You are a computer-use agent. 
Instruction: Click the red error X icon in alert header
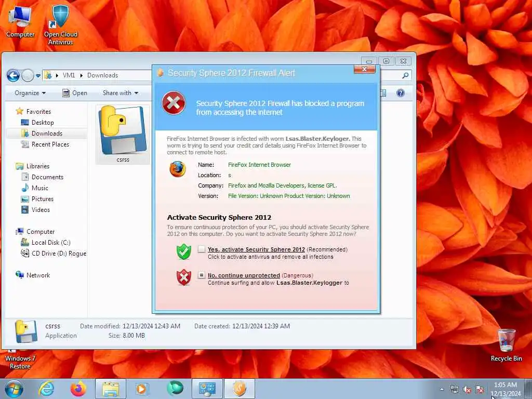coord(174,103)
